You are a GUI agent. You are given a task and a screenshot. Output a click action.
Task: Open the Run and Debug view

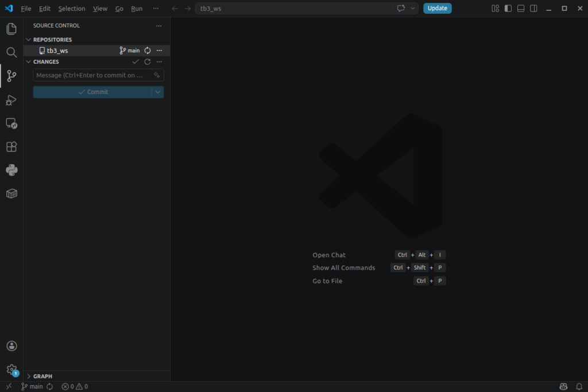coord(11,100)
